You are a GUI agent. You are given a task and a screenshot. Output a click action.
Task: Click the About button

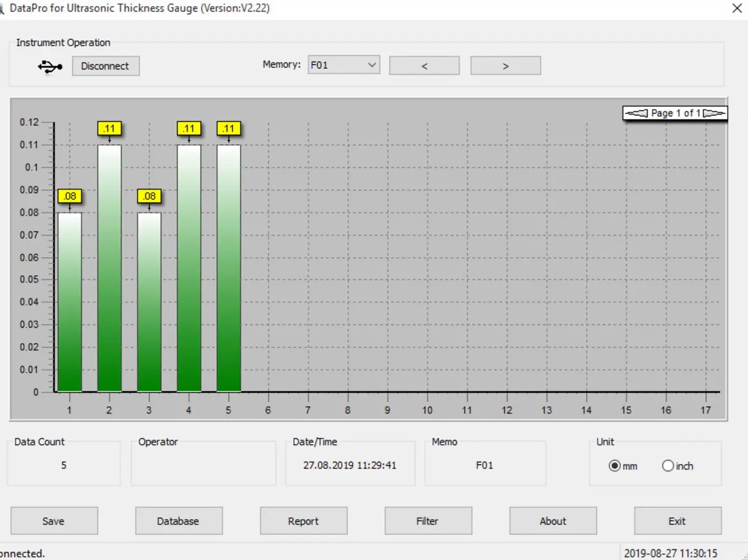click(553, 521)
